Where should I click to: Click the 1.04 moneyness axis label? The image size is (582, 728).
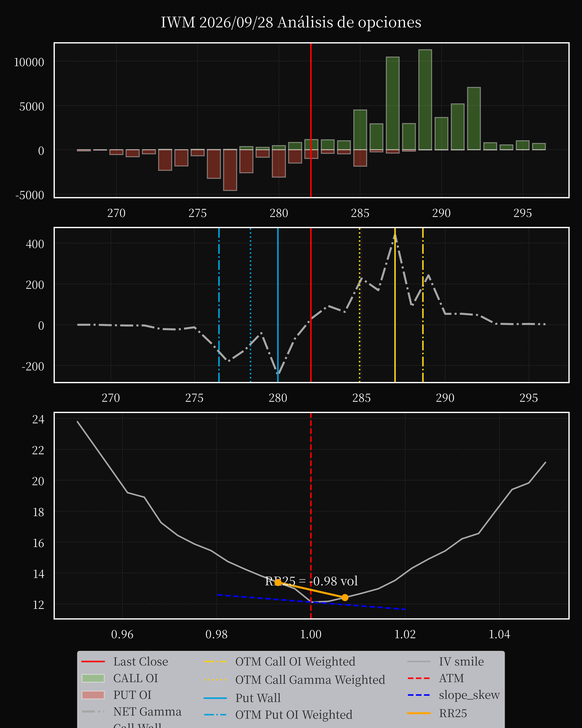(x=499, y=634)
